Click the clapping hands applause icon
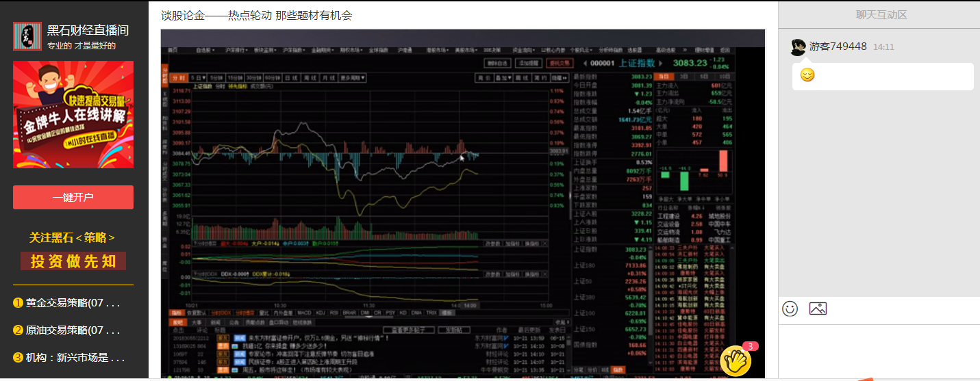Screen dimensions: 980x381 pos(736,361)
